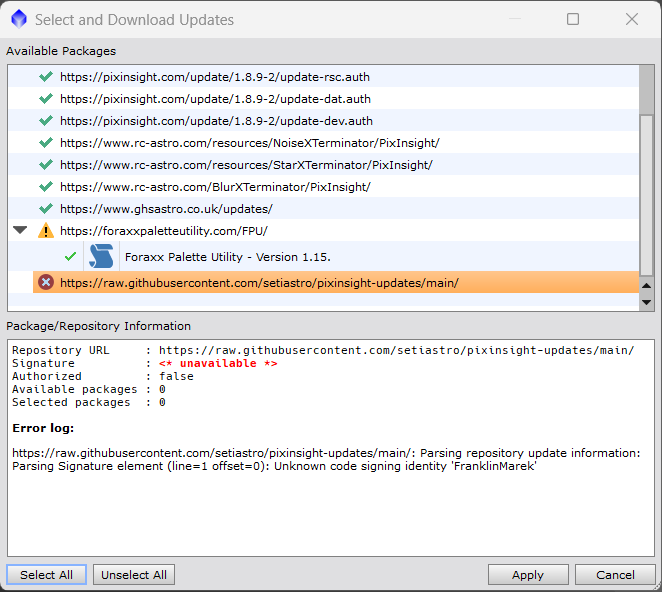Collapse the foraxxpaletteutility.com repository node
662x592 pixels.
[x=20, y=230]
